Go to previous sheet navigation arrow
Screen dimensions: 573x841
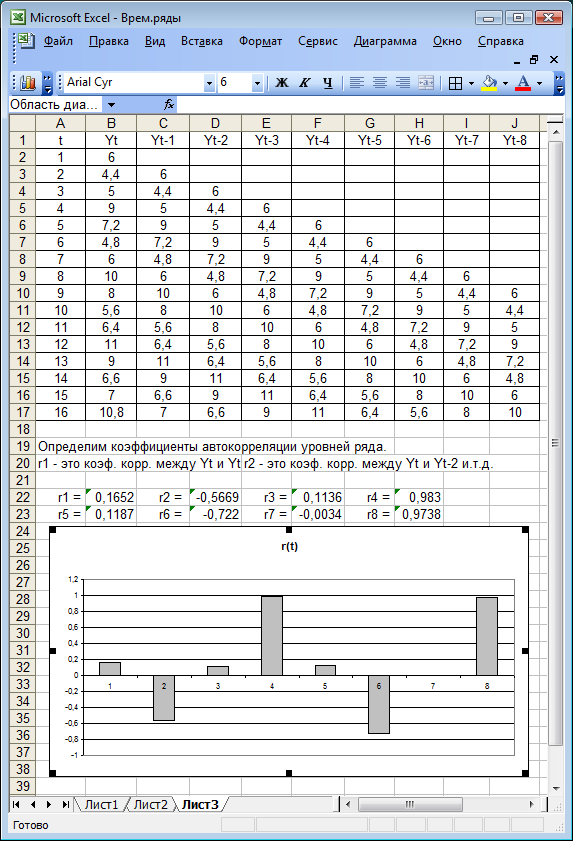pos(33,804)
